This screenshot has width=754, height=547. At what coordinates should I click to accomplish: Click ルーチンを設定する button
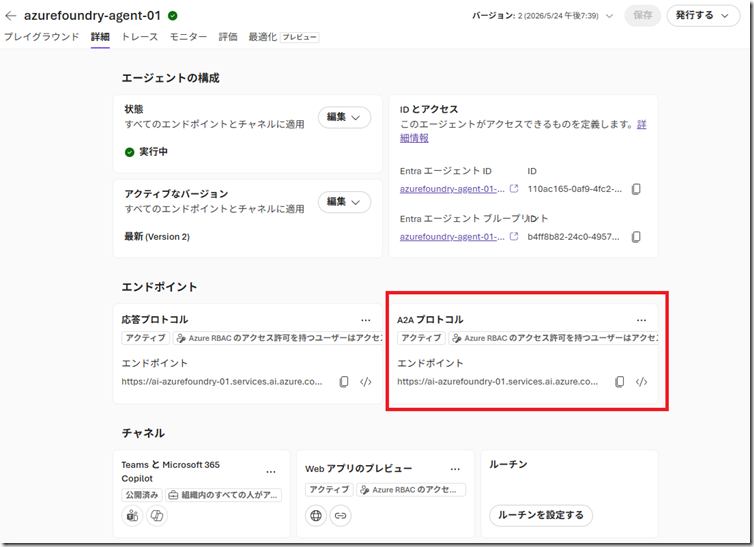pos(541,515)
